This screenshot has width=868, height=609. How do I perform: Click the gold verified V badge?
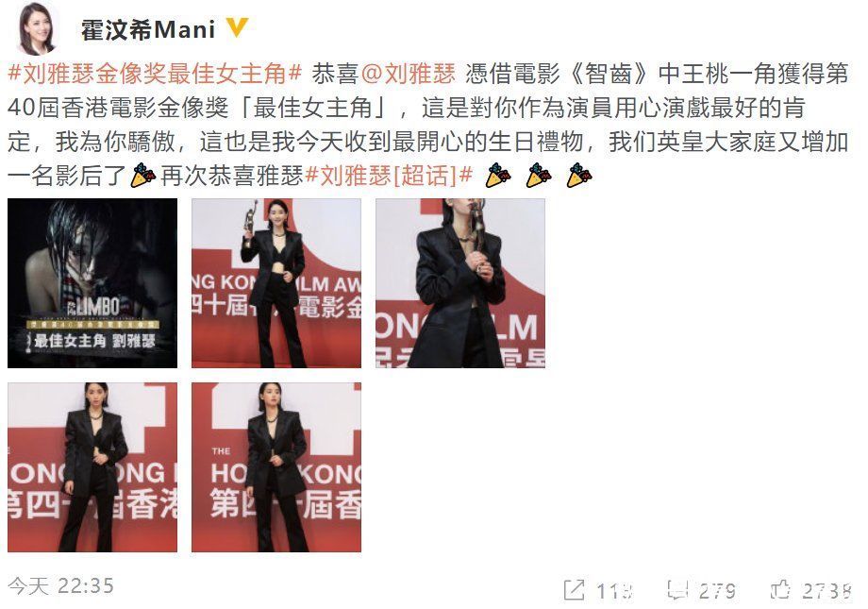tap(237, 27)
